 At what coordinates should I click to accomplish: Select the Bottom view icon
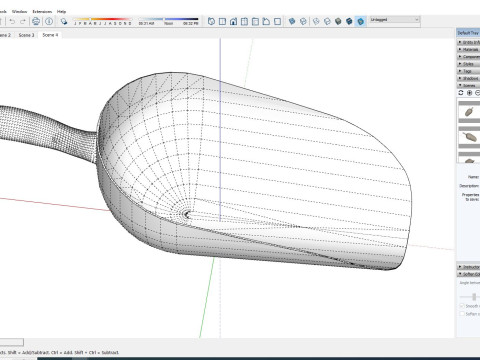(277, 22)
